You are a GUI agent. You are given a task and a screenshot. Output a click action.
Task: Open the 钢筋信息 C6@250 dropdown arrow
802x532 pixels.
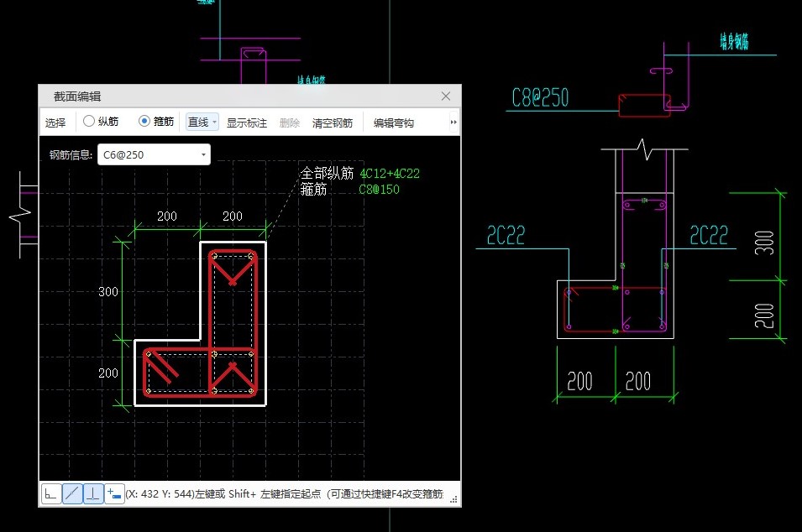point(203,154)
